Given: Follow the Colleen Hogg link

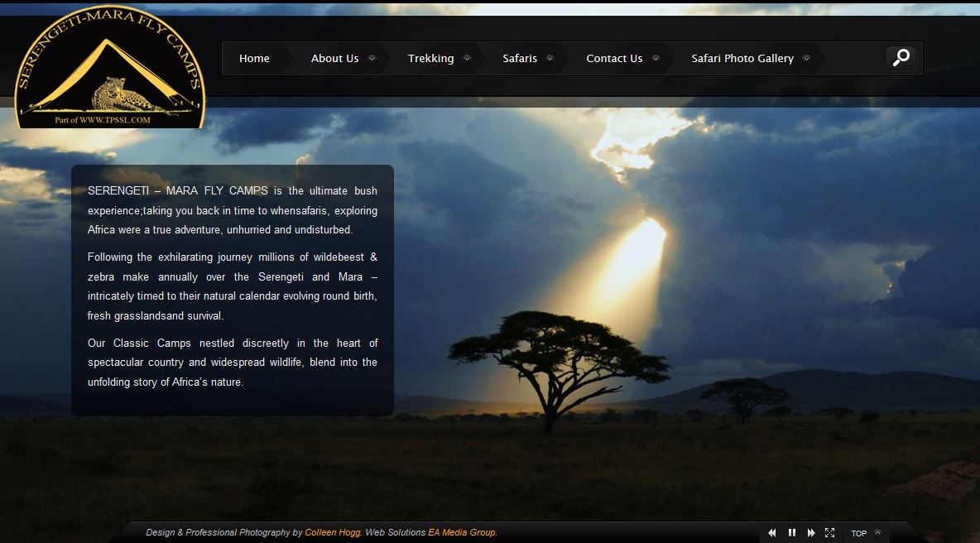Looking at the screenshot, I should click(x=333, y=532).
